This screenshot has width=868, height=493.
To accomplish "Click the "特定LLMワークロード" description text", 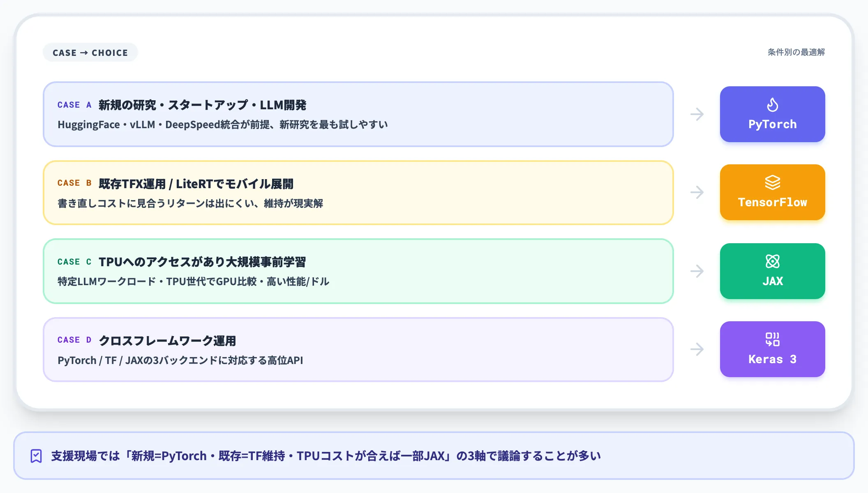I will pos(193,281).
